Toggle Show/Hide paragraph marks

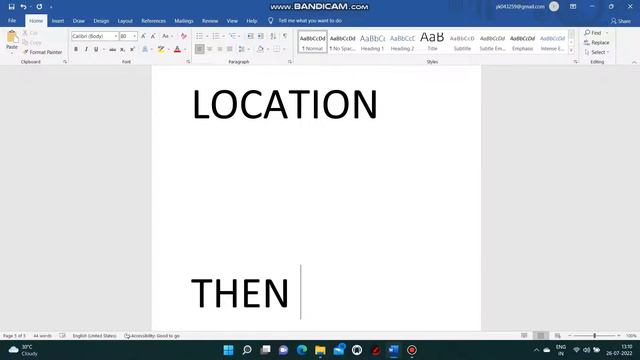pos(285,36)
